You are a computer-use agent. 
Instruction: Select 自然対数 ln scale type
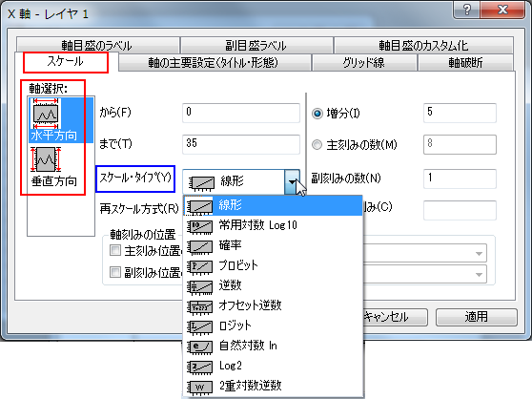(x=273, y=346)
